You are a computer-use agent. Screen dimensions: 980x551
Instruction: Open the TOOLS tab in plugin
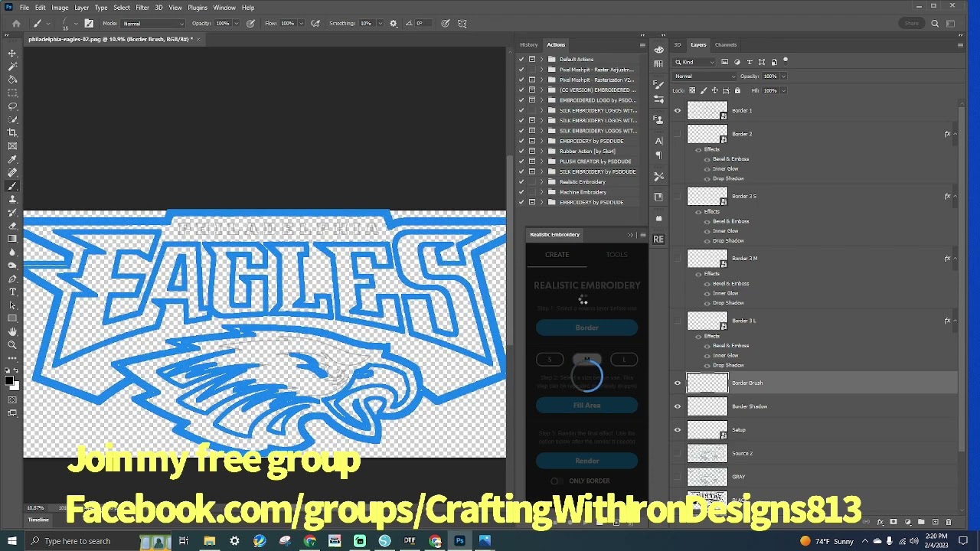(616, 255)
